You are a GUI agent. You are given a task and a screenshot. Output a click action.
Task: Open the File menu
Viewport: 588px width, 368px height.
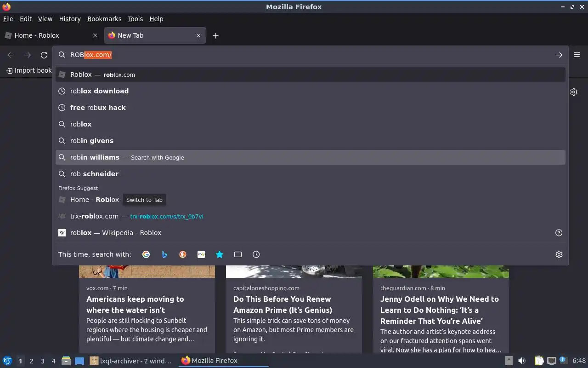click(8, 19)
